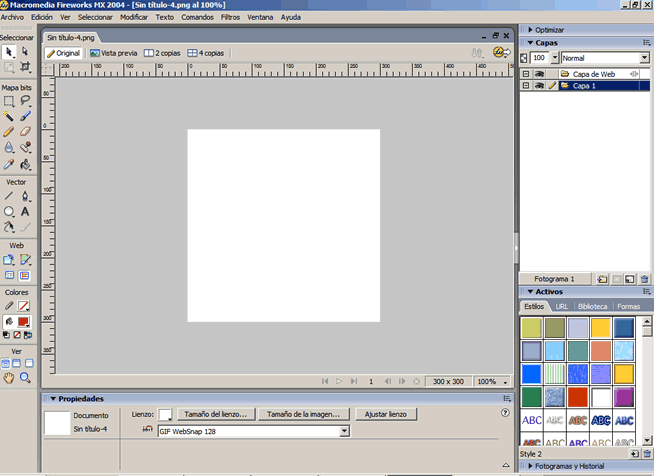Viewport: 654px width, 476px height.
Task: Hide the Capa 1 layer with the eye icon
Action: pyautogui.click(x=537, y=86)
